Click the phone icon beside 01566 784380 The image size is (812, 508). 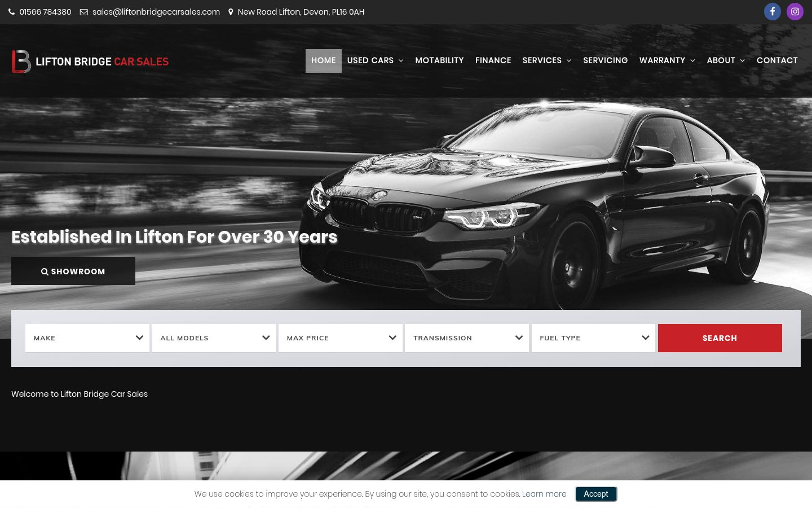click(11, 12)
